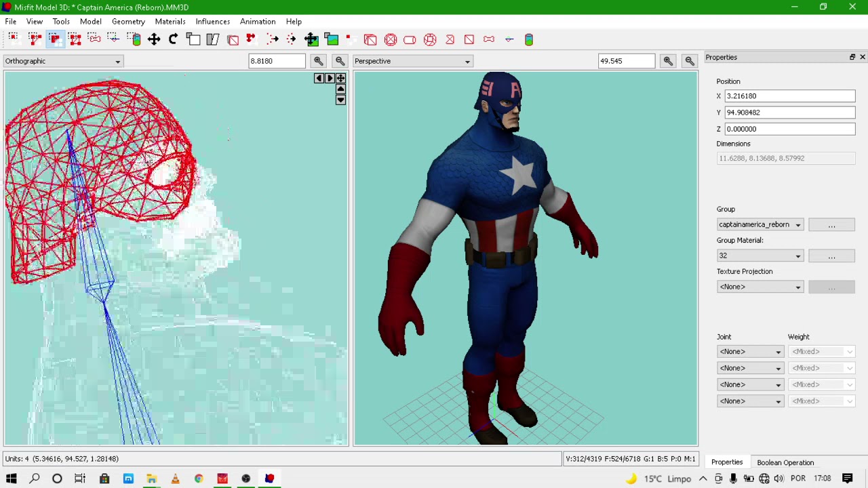Open the Group Material dropdown showing 32
Viewport: 868px width, 488px height.
760,256
